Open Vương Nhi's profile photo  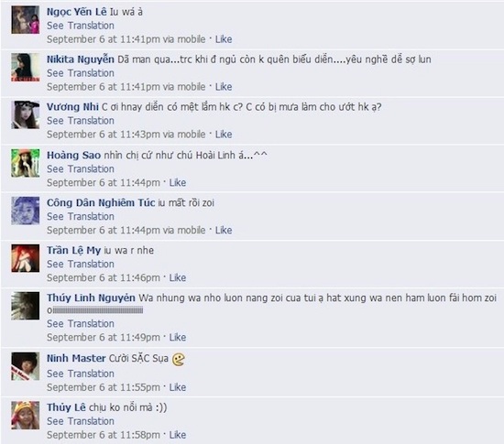coord(26,114)
